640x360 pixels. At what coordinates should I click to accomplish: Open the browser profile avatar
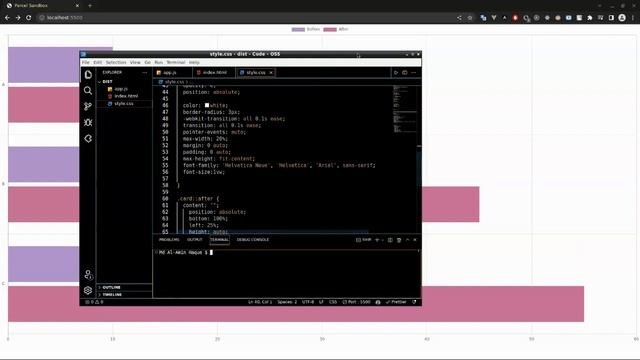[x=622, y=18]
